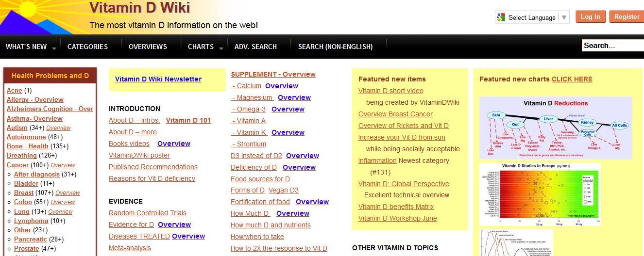Open the Magnesium Overview link
Image resolution: width=644 pixels, height=256 pixels.
[x=294, y=97]
